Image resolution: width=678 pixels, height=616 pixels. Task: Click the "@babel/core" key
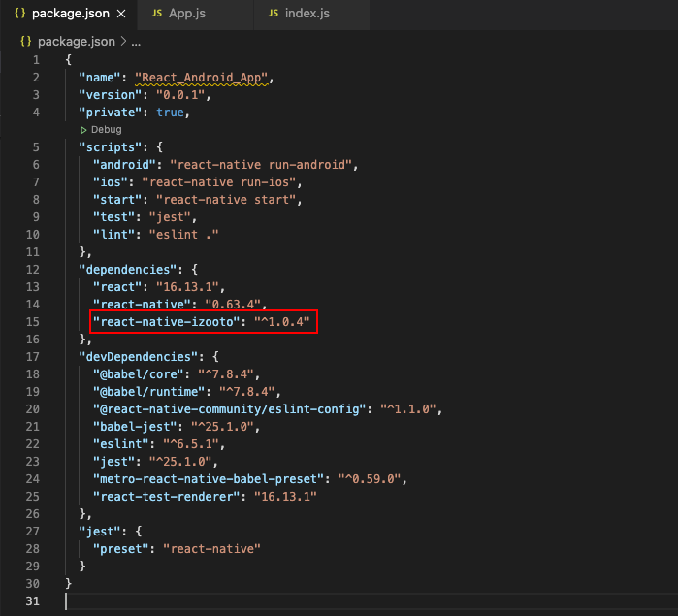coord(139,374)
